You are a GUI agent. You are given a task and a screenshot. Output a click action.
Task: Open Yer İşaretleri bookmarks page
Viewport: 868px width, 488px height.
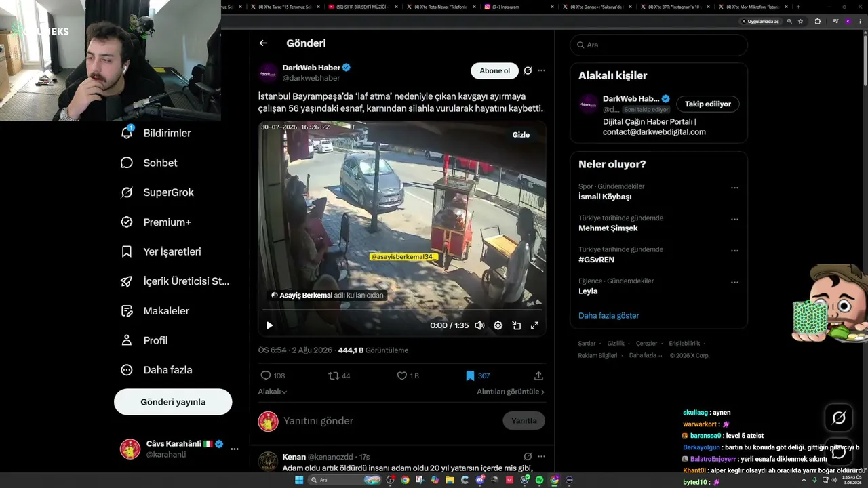pyautogui.click(x=161, y=251)
